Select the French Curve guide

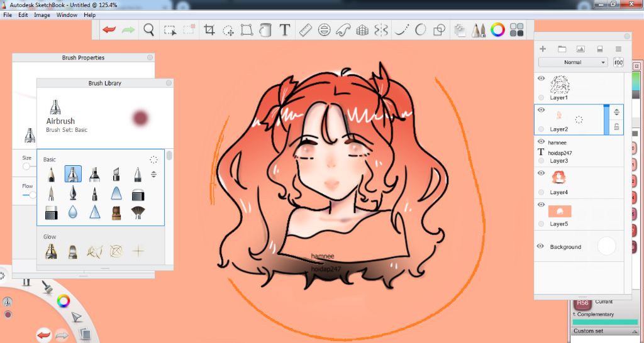pos(343,30)
